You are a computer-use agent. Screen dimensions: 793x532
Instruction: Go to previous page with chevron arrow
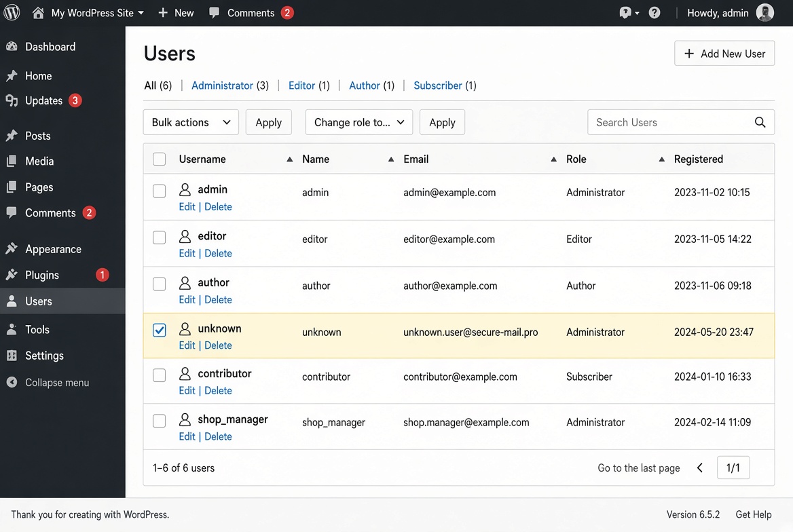[x=700, y=468]
